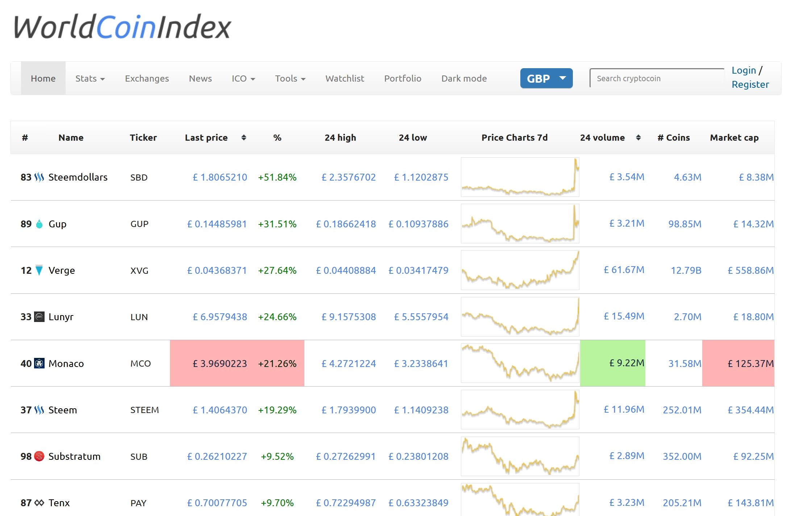Open Substratum 7d price chart
The image size is (812, 516).
point(520,456)
